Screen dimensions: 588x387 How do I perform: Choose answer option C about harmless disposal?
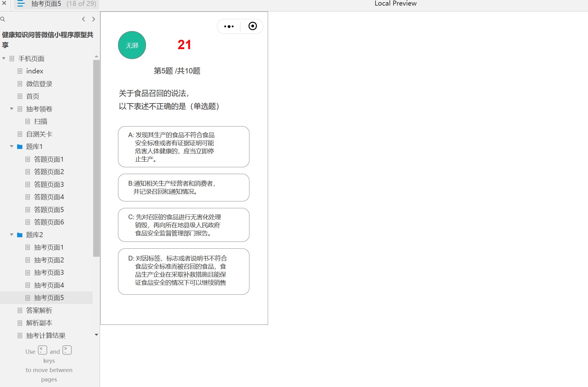pyautogui.click(x=184, y=225)
